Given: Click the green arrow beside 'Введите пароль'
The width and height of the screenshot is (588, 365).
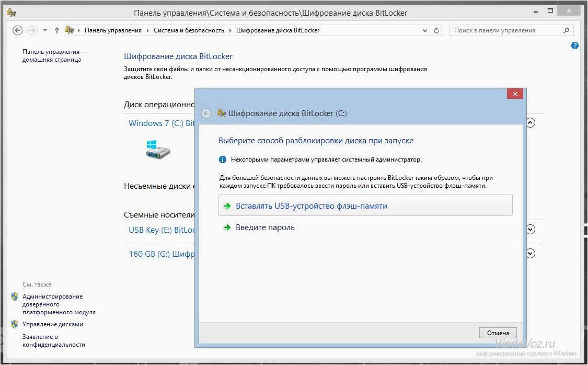Looking at the screenshot, I should [x=227, y=227].
